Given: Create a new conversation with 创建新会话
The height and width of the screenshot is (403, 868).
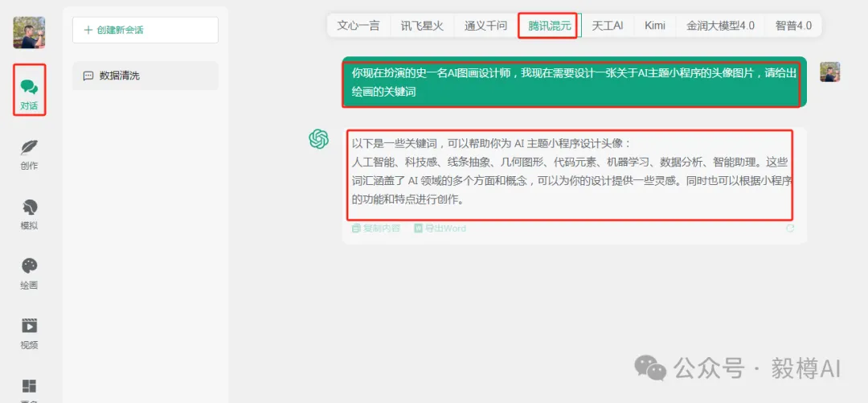Looking at the screenshot, I should click(x=145, y=30).
